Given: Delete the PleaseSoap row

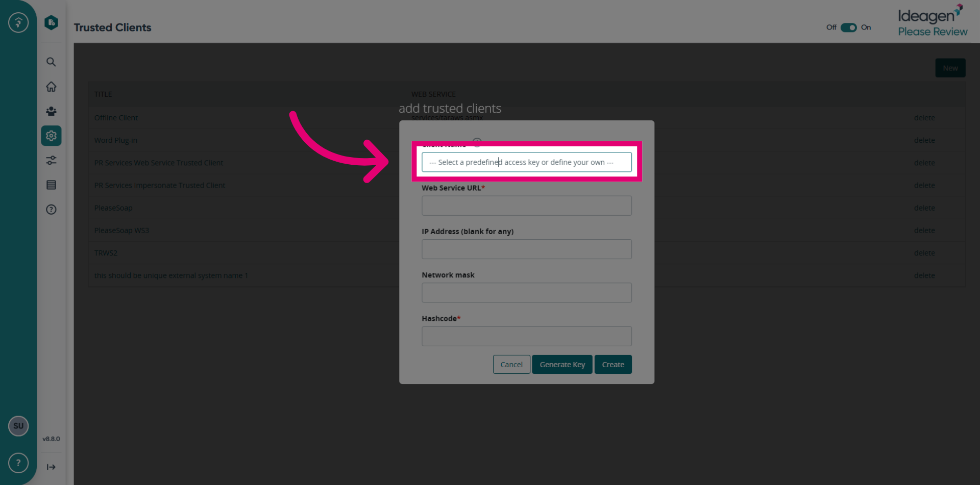Looking at the screenshot, I should coord(924,208).
